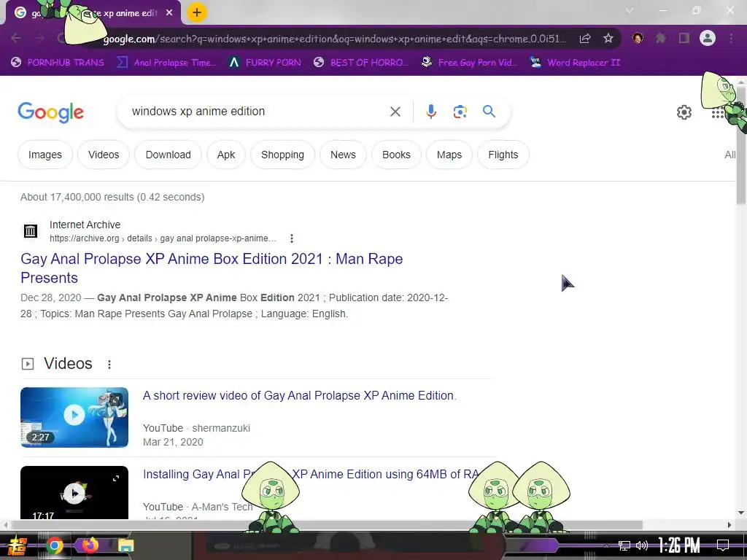This screenshot has width=747, height=560.
Task: Open the tab search chevron in title bar
Action: point(630,10)
